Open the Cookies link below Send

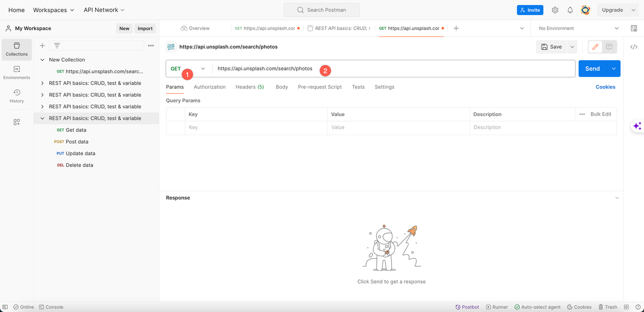coord(605,87)
